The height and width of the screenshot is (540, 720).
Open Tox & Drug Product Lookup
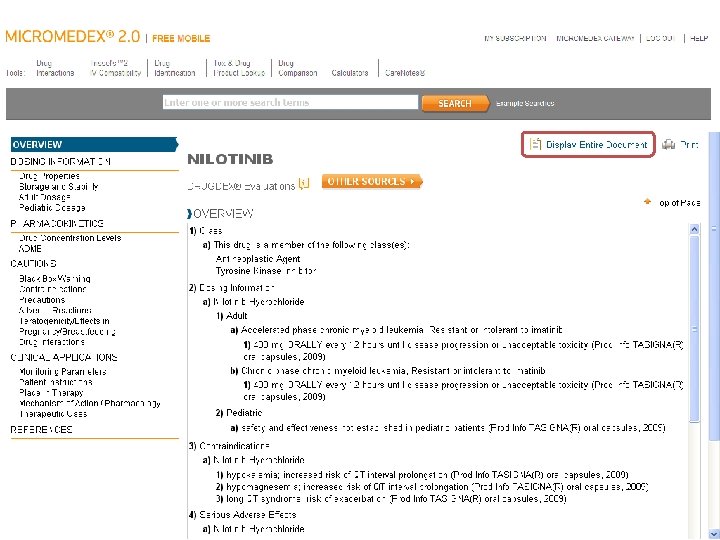[239, 68]
